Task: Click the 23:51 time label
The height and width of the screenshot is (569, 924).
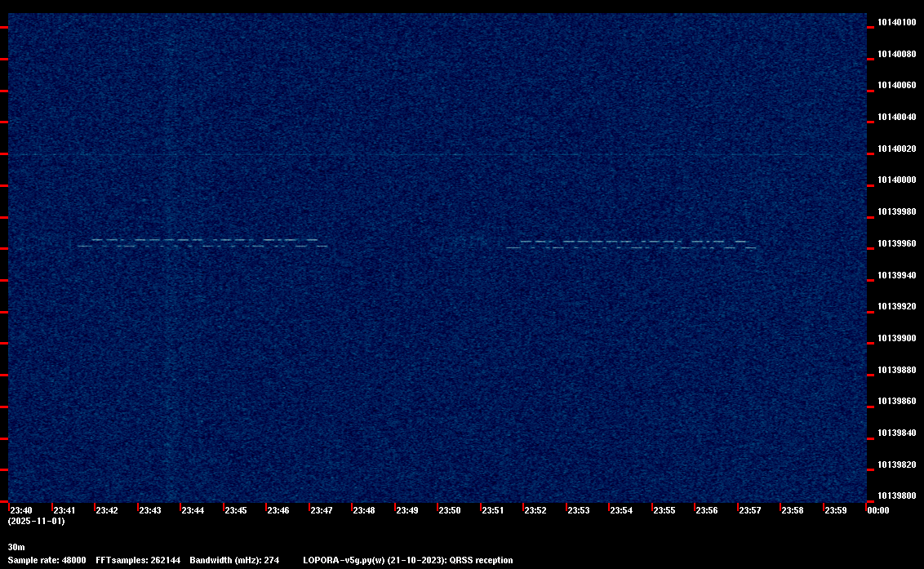Action: point(493,510)
